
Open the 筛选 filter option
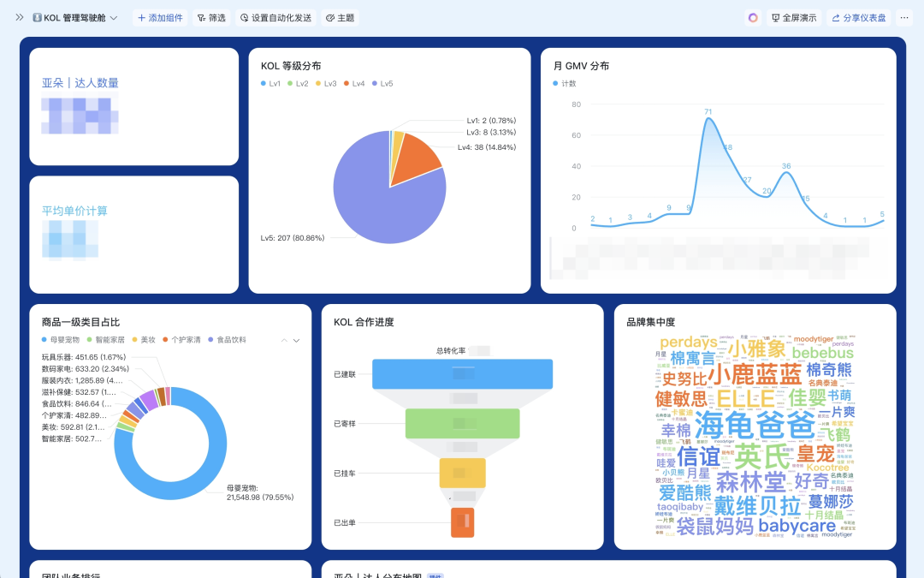click(211, 18)
